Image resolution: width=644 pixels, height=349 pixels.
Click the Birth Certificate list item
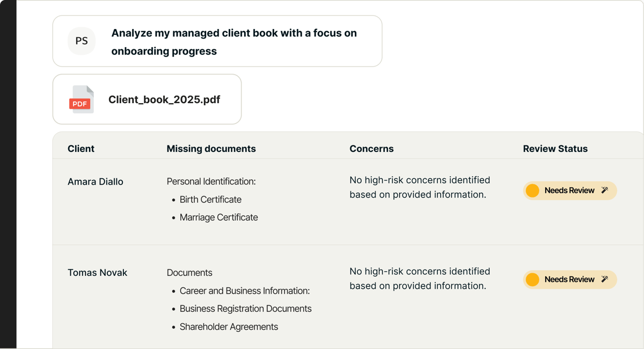point(210,199)
